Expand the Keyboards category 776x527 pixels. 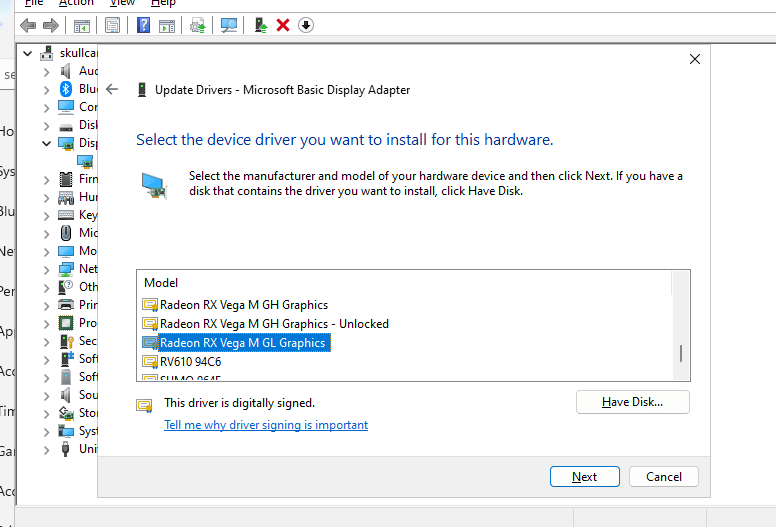pyautogui.click(x=47, y=216)
